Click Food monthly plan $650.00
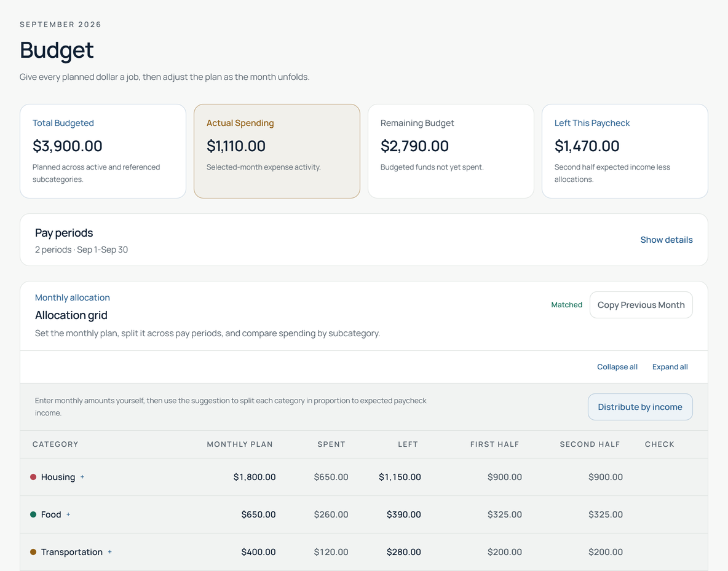This screenshot has height=571, width=728. pos(258,514)
